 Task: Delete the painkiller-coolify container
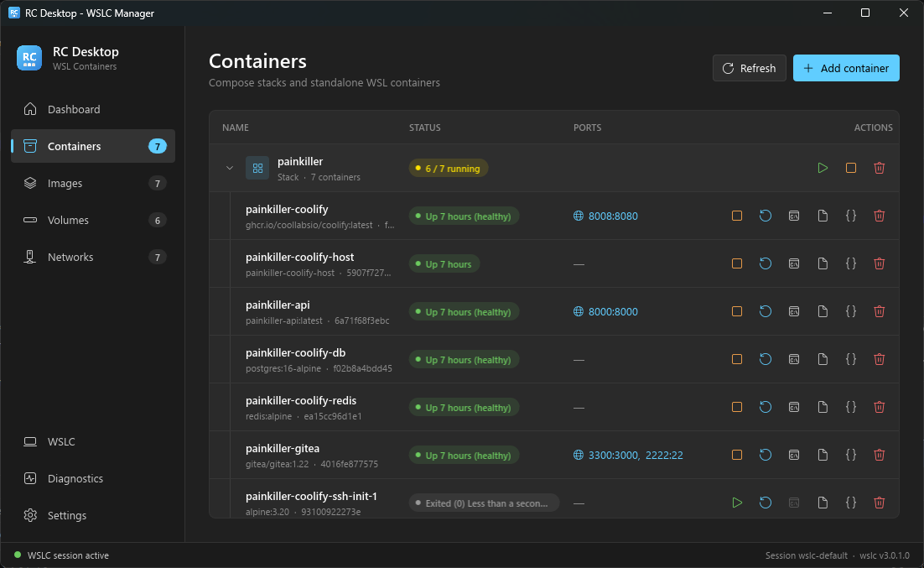[880, 216]
